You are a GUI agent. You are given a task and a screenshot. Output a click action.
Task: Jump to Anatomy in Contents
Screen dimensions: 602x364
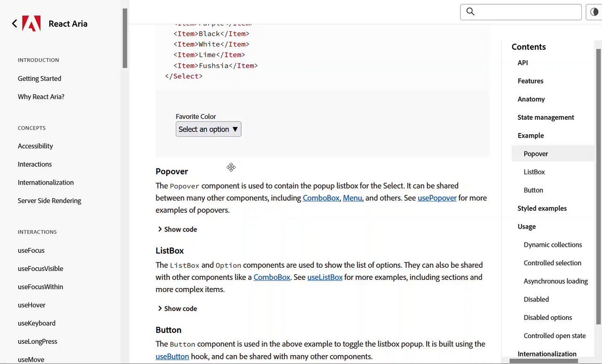pos(531,99)
